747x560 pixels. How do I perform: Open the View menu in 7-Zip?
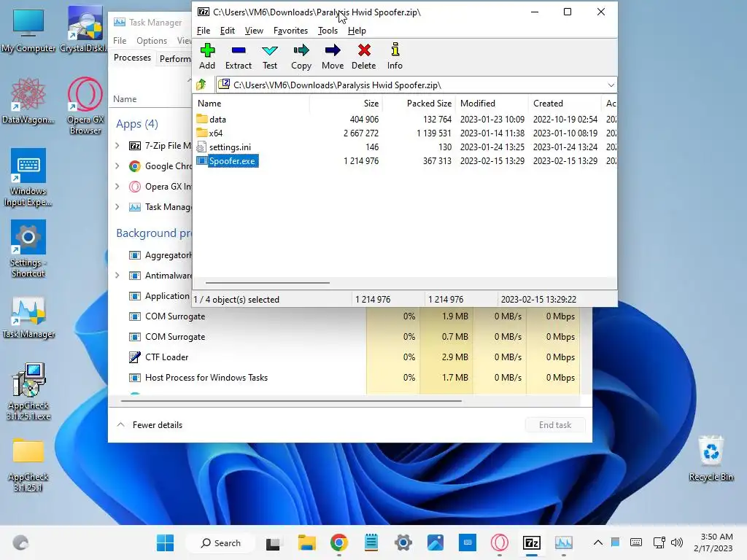tap(254, 31)
